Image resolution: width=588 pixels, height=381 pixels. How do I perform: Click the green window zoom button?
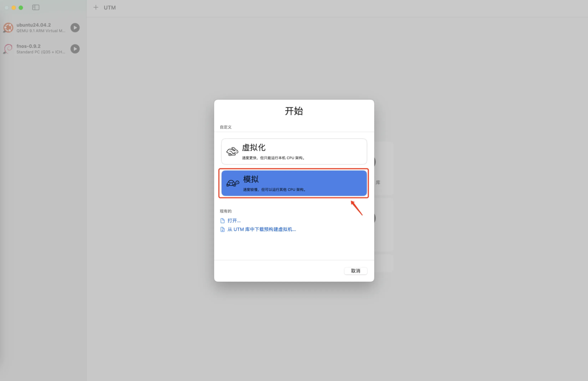[x=21, y=7]
